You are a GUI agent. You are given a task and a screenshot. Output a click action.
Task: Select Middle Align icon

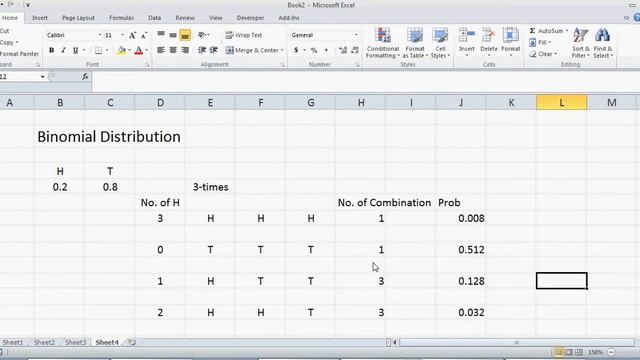click(173, 35)
